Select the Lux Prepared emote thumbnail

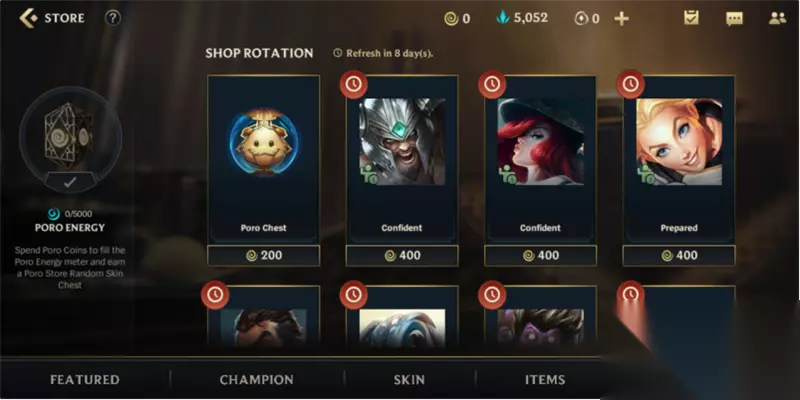coord(679,142)
